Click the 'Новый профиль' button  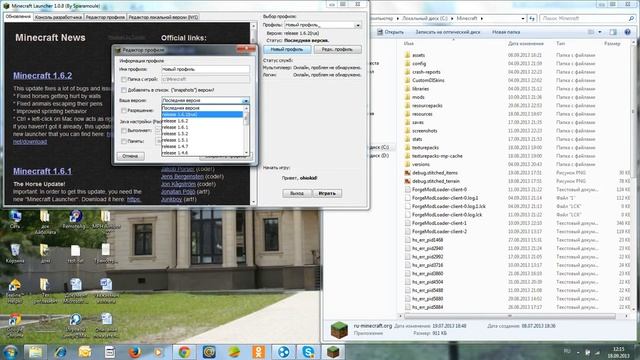click(287, 49)
